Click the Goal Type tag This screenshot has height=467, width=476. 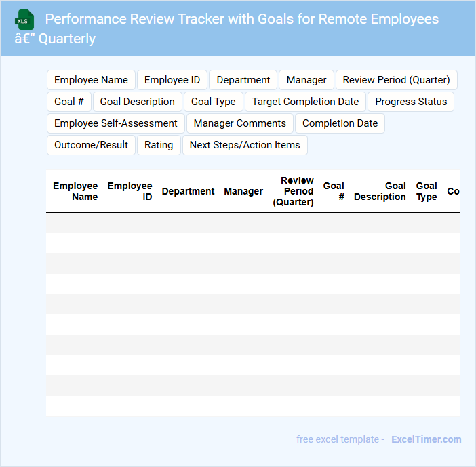(x=214, y=102)
